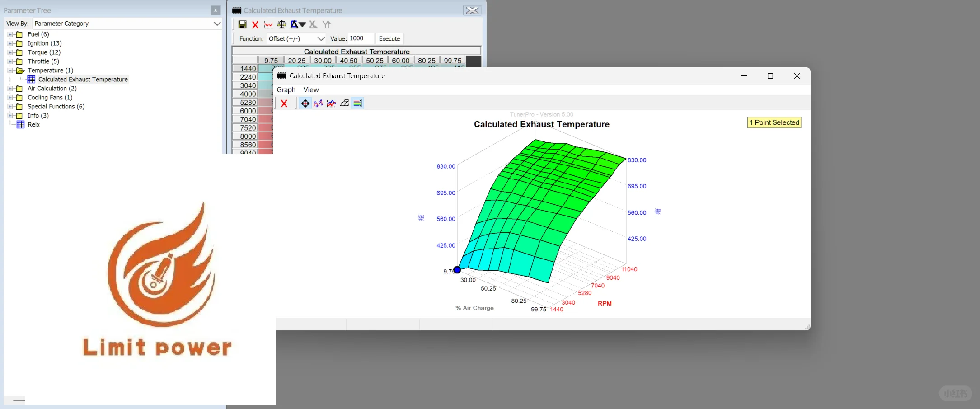Select the Ignition (13) folder label
Screen dimensions: 980x409
[45, 43]
